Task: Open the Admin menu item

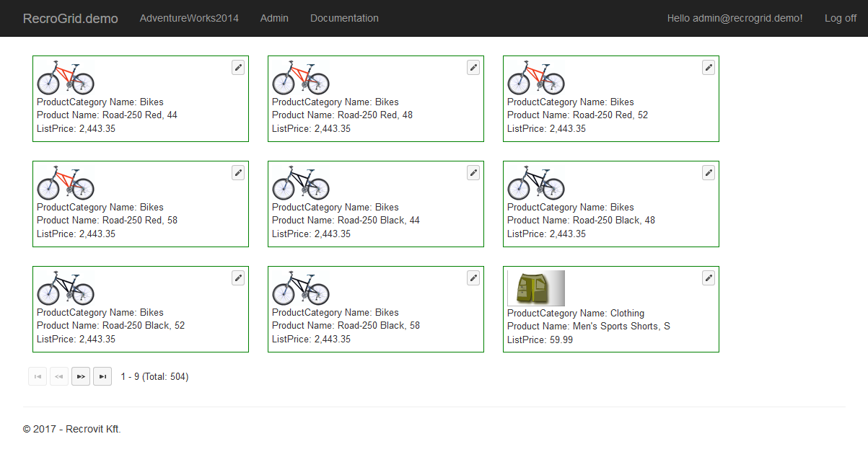Action: (x=274, y=18)
